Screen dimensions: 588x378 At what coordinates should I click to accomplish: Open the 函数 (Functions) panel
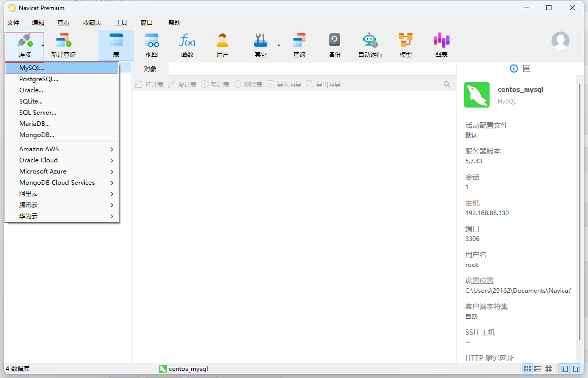pyautogui.click(x=187, y=45)
